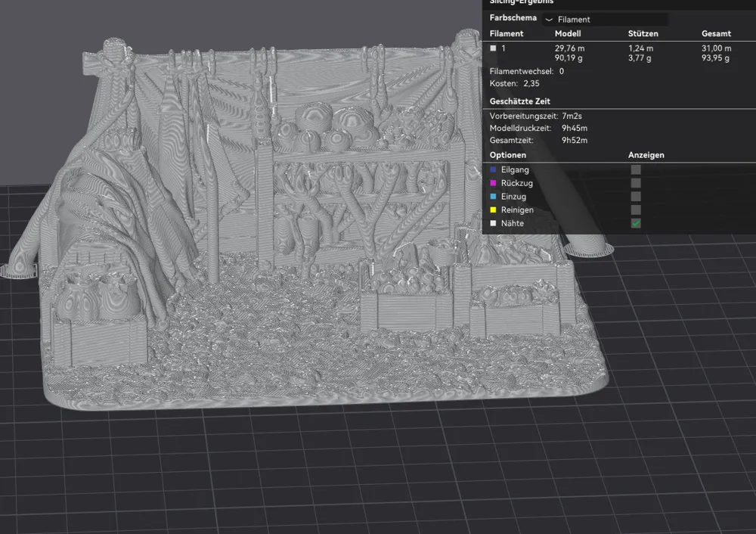Select the total length 31,00 m
The height and width of the screenshot is (534, 756).
click(x=716, y=48)
